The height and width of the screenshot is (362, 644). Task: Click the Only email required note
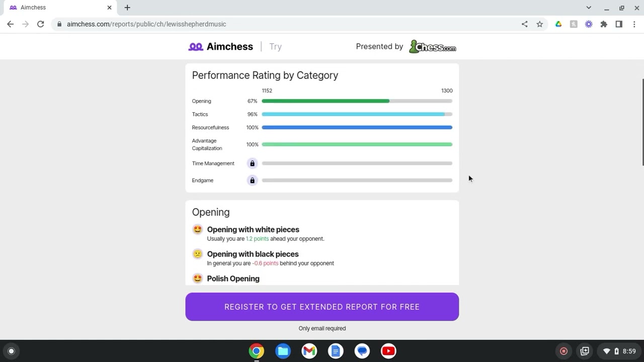tap(322, 328)
